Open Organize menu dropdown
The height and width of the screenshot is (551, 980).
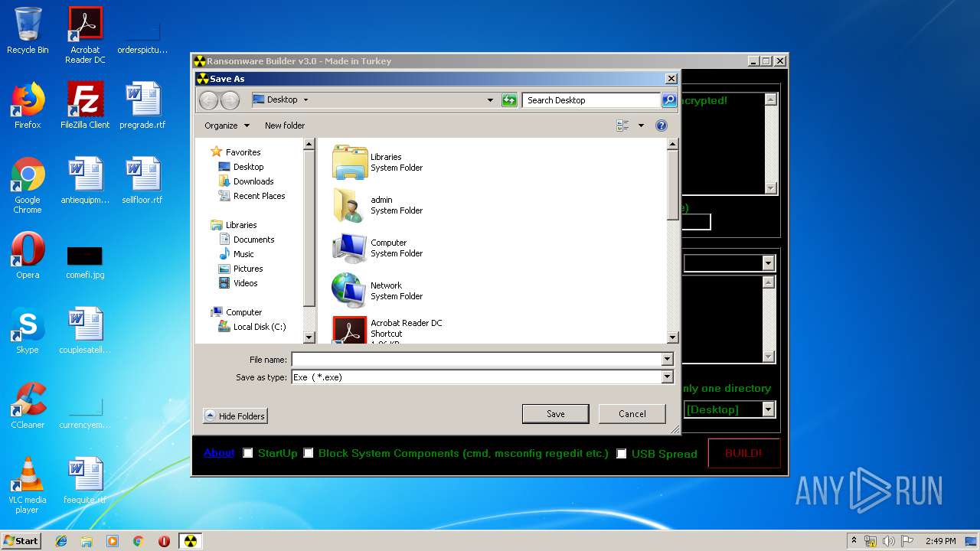coord(227,126)
